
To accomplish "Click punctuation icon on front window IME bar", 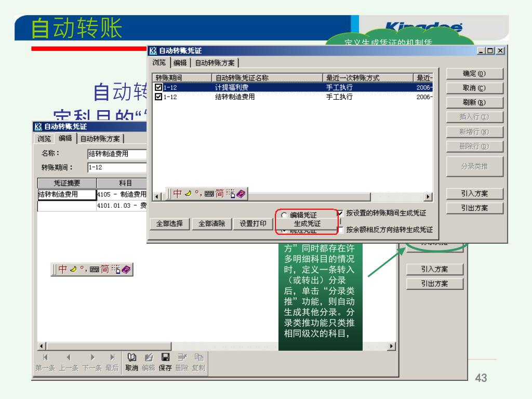I will (x=198, y=194).
